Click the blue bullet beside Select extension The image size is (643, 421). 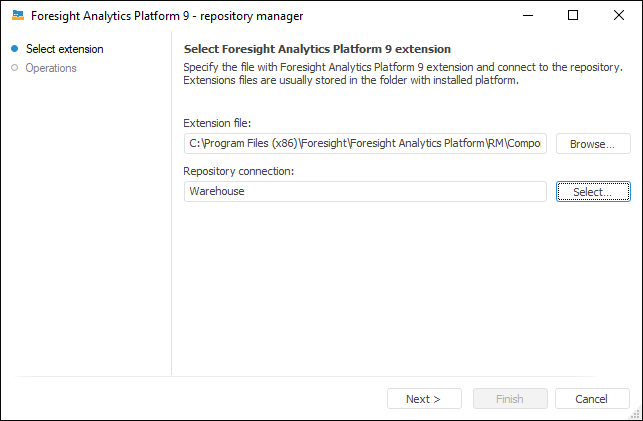14,48
